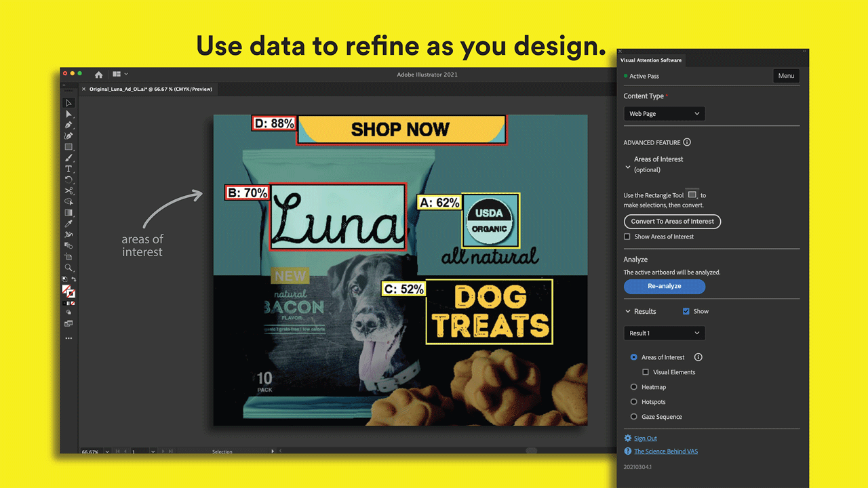Image resolution: width=868 pixels, height=488 pixels.
Task: Click the Home icon
Action: (x=98, y=75)
